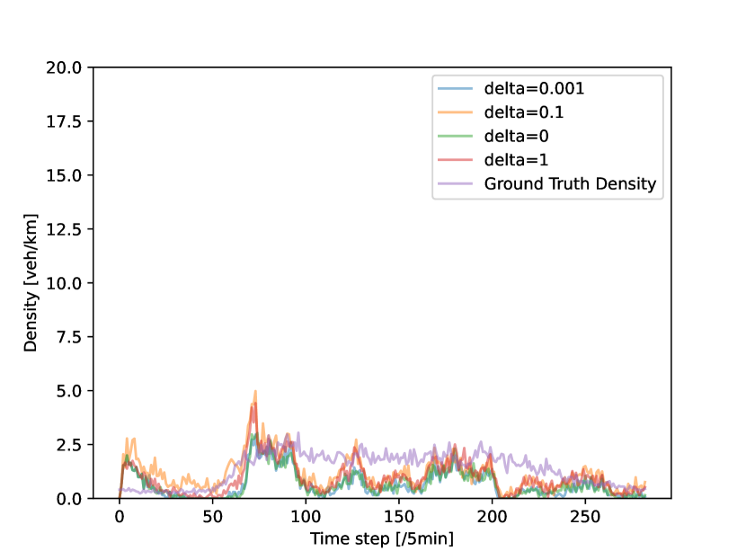Click the y-axis tick label 2.5
746x560 pixels.
tap(69, 445)
